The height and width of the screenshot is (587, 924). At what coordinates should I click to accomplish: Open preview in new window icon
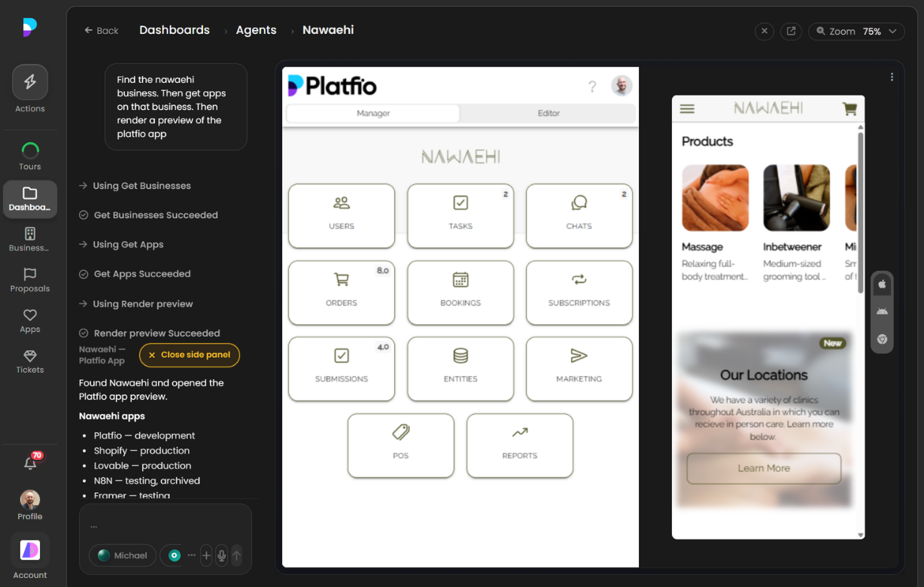(x=791, y=31)
